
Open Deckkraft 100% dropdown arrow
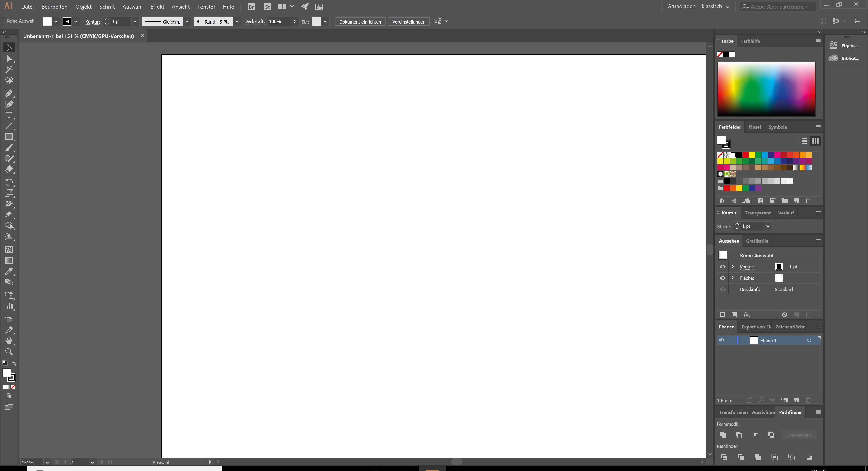[295, 21]
